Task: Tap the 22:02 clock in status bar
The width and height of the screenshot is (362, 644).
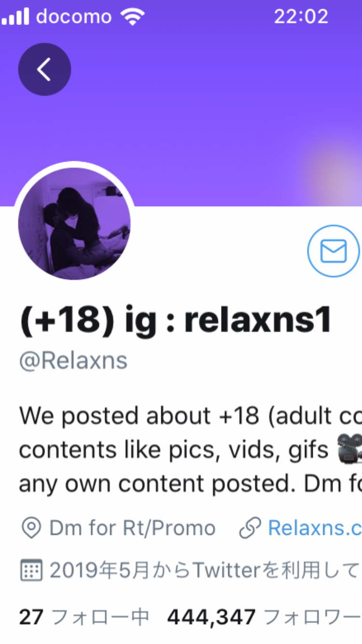Action: [301, 17]
